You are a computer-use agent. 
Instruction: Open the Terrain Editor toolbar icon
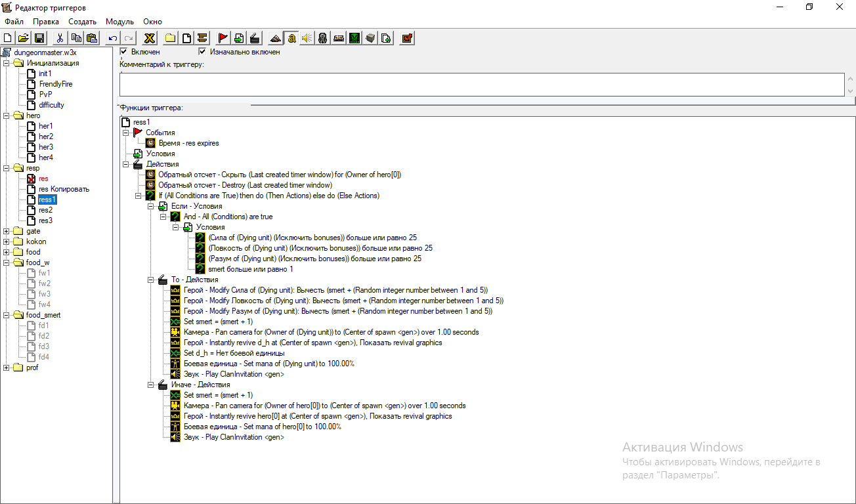[x=276, y=38]
